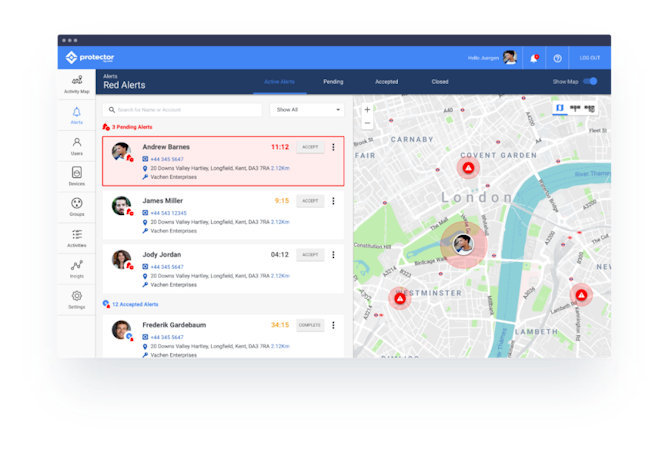Toggle the Show Map switch
Screen dimensions: 669x450
pyautogui.click(x=590, y=81)
